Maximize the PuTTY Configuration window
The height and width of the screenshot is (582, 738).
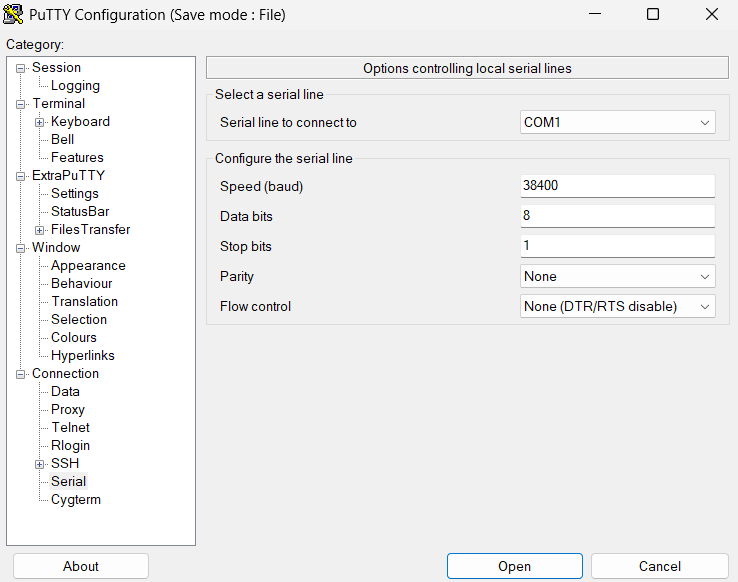pos(653,14)
